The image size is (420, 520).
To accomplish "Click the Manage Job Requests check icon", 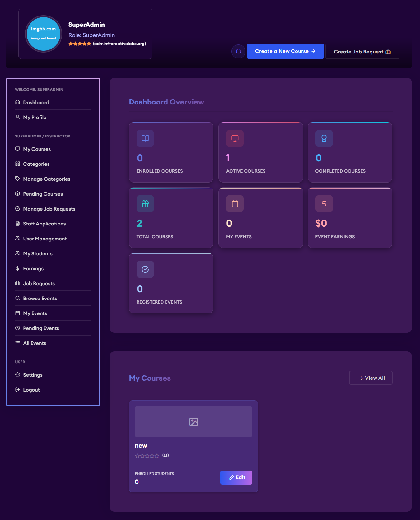I will point(18,209).
